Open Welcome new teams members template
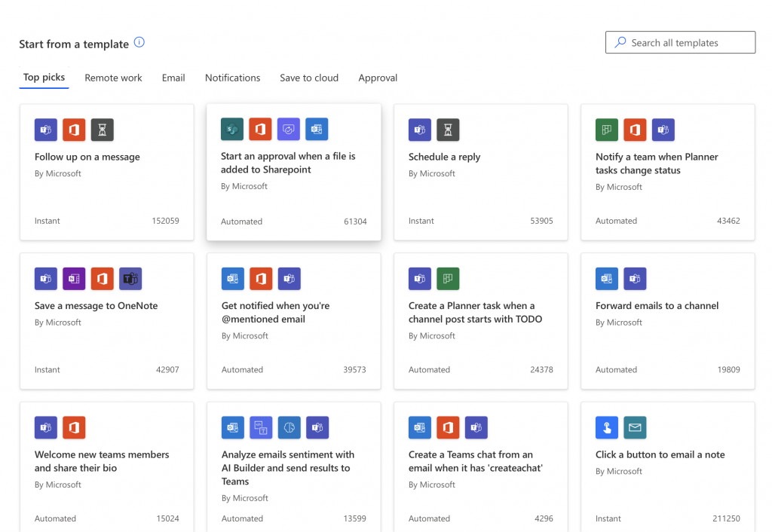The width and height of the screenshot is (772, 532). 107,466
